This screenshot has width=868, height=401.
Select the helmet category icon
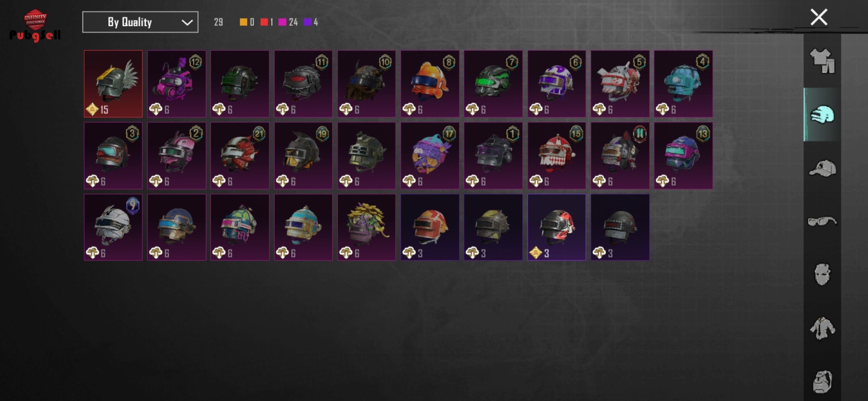tap(822, 114)
